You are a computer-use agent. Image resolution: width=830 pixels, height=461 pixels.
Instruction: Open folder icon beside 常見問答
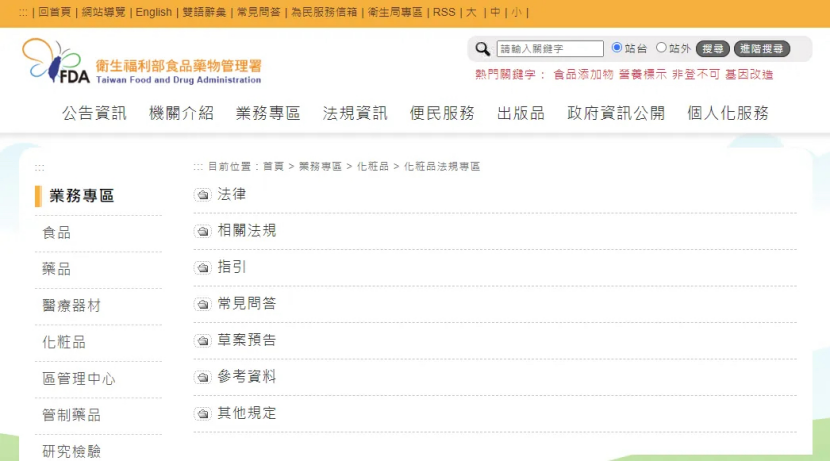[x=203, y=304]
